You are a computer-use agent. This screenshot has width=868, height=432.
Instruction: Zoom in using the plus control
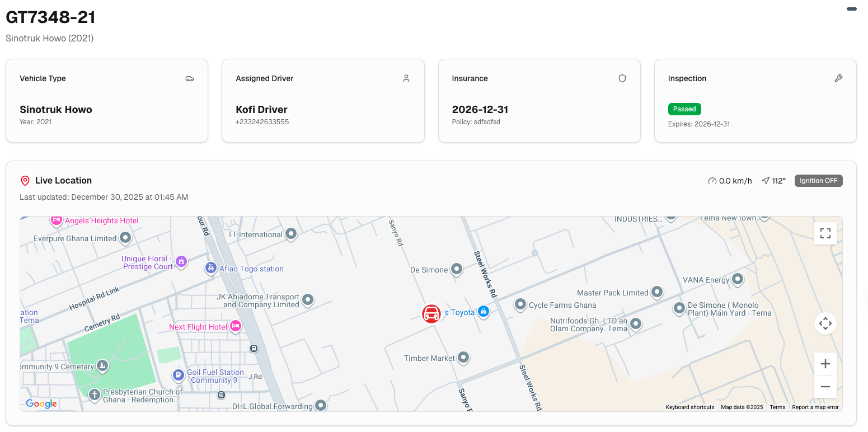825,364
